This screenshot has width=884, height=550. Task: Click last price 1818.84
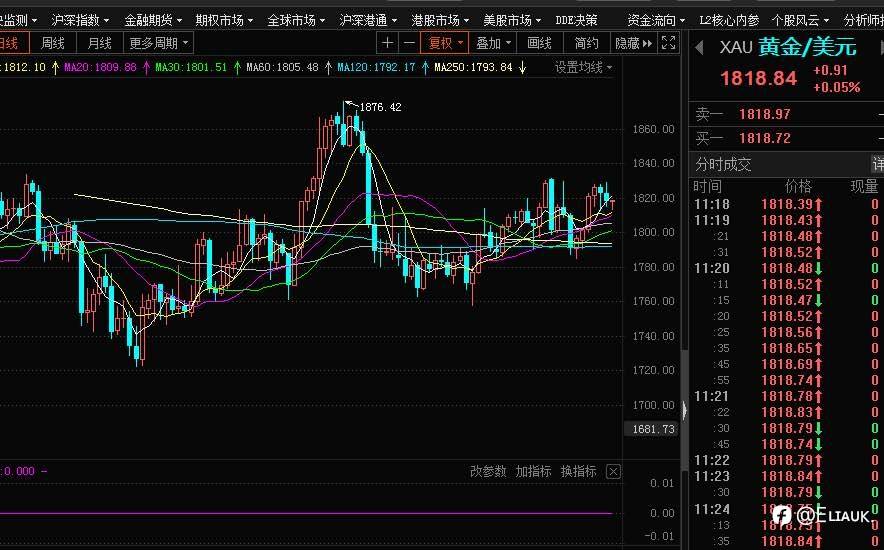pyautogui.click(x=758, y=78)
